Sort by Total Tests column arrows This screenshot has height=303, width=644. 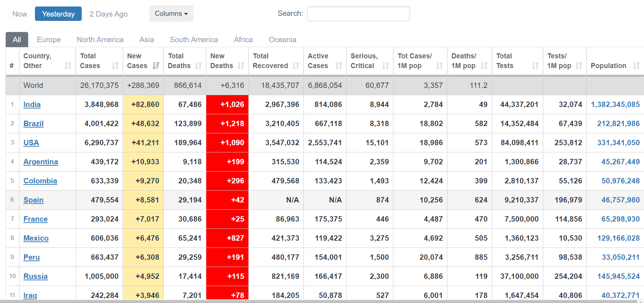pyautogui.click(x=535, y=66)
